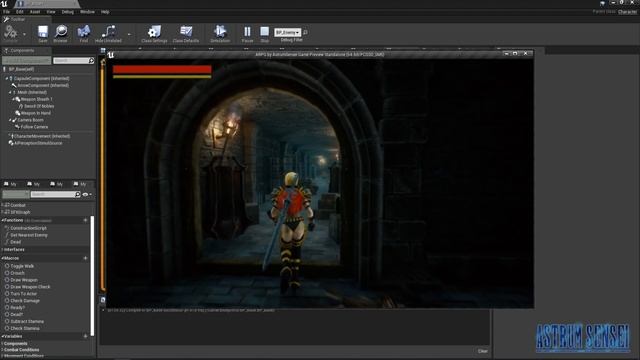Image resolution: width=640 pixels, height=360 pixels.
Task: Click the My Blueprint panel scrollbar
Action: tap(92, 276)
